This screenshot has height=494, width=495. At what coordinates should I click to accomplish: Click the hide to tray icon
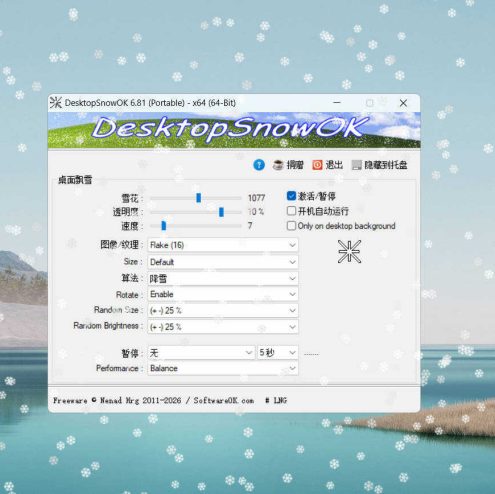pos(356,165)
